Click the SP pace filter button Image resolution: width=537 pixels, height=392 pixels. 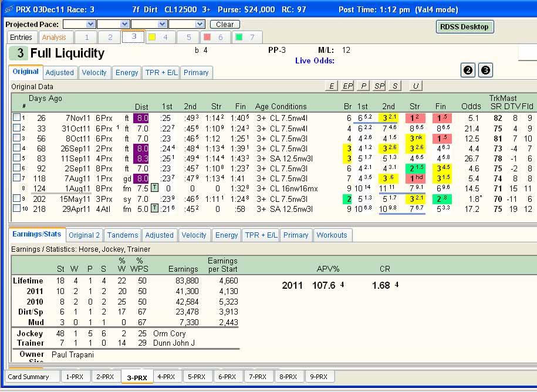[379, 86]
